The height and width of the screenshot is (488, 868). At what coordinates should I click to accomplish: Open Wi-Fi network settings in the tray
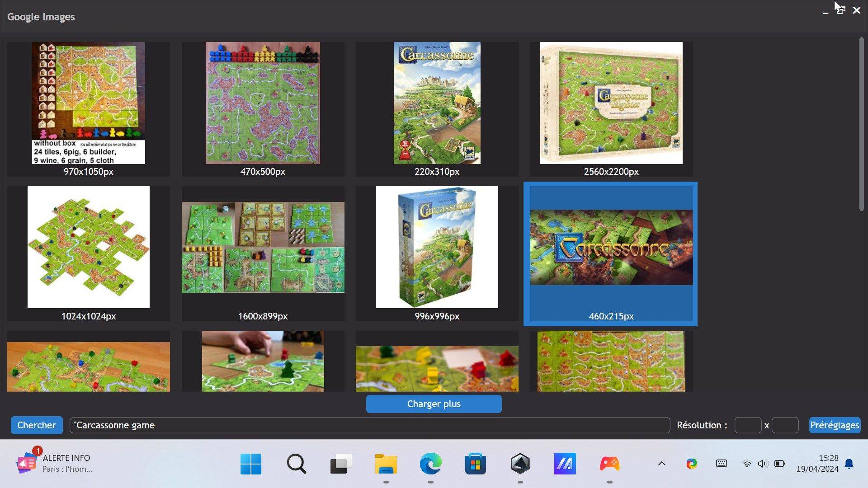pyautogui.click(x=747, y=464)
